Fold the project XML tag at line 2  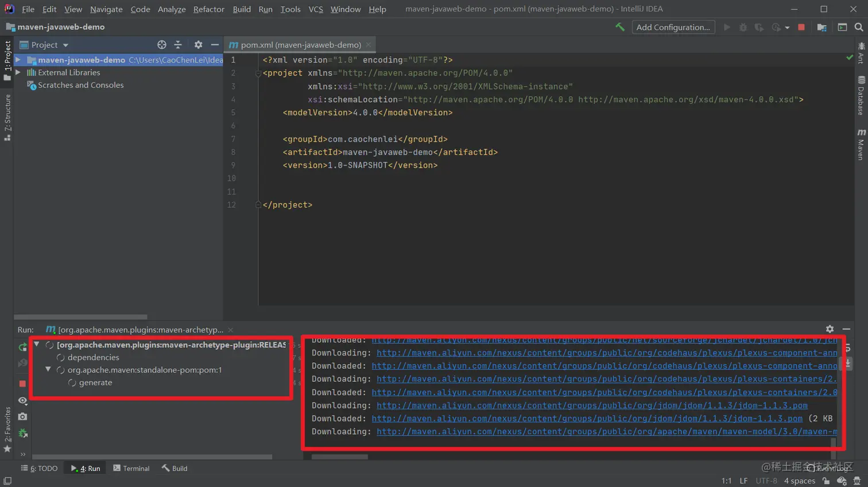258,74
